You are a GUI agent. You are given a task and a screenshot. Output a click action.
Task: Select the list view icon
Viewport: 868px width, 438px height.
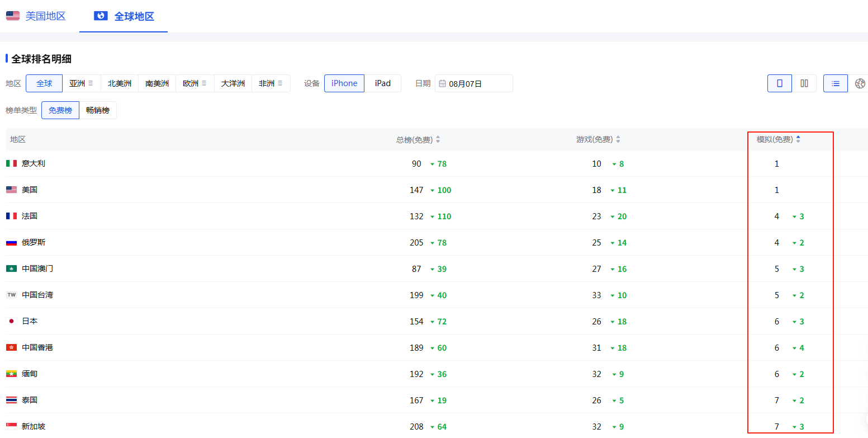pos(835,83)
